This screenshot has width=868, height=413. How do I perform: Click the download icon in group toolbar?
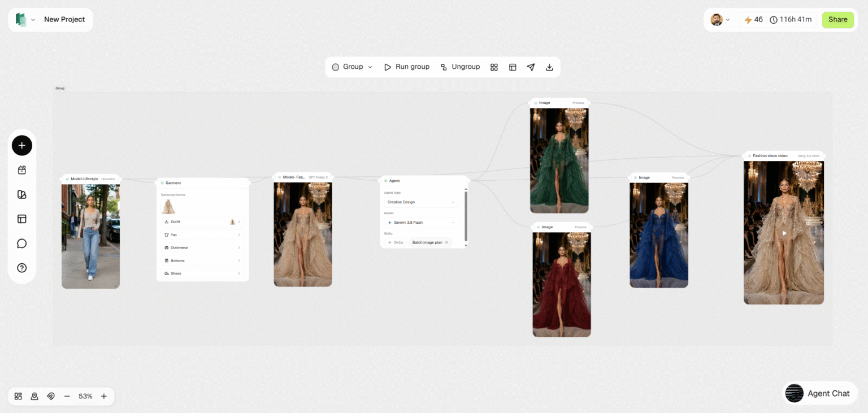point(549,67)
